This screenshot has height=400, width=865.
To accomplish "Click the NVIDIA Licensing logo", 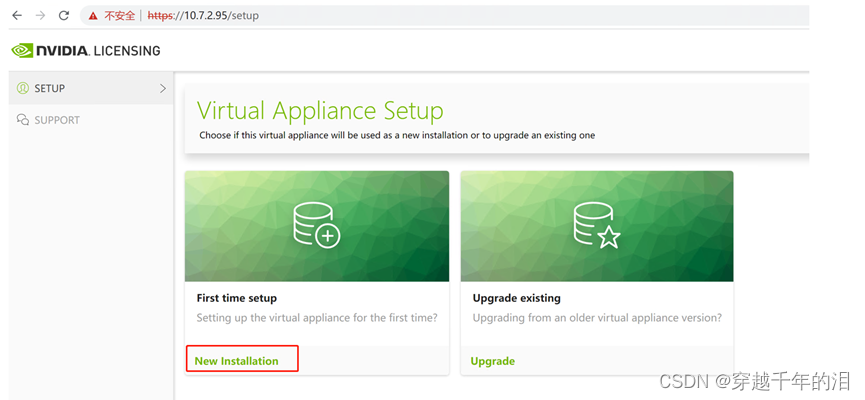I will (x=86, y=51).
